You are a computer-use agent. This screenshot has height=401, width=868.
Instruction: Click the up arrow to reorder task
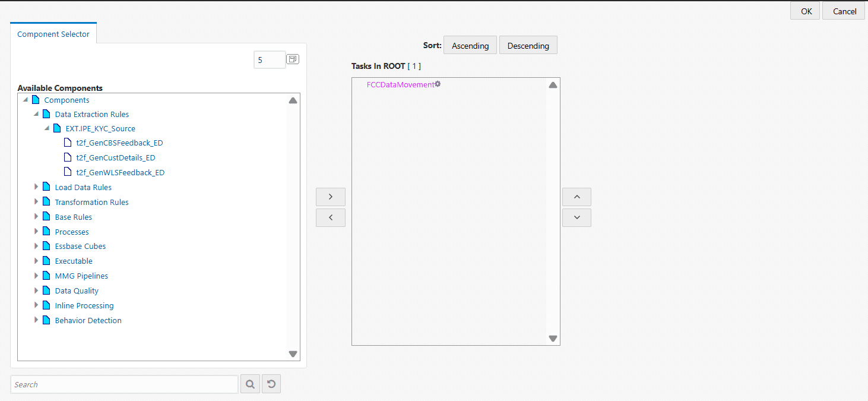tap(576, 197)
